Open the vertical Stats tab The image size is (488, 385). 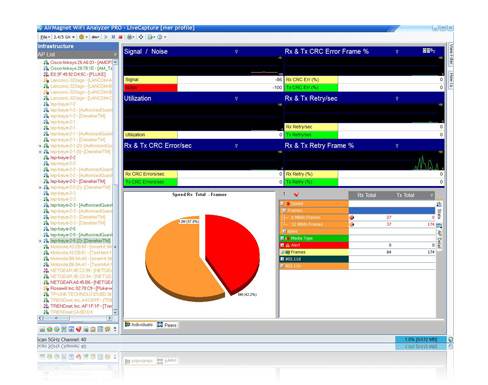coord(439,211)
